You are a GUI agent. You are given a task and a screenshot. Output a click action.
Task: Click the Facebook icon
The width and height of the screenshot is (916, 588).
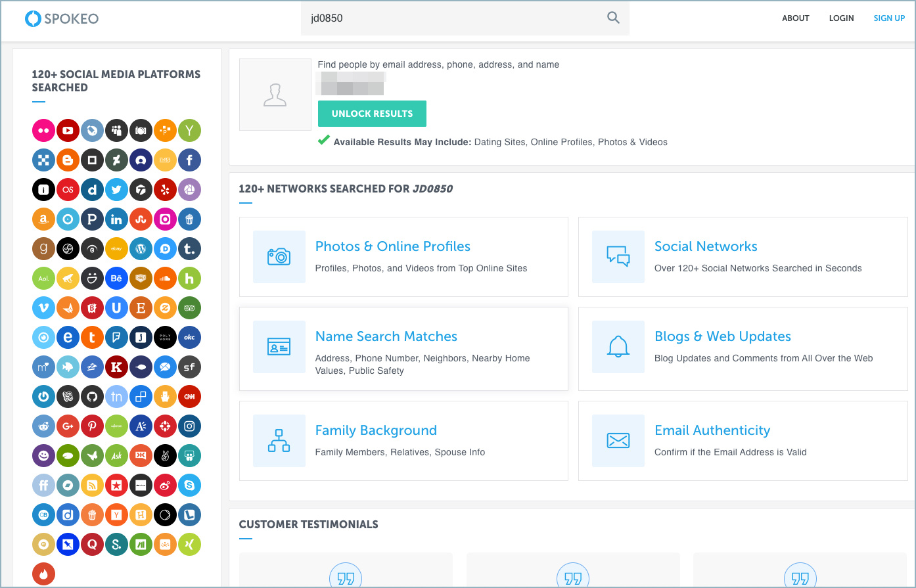click(189, 160)
